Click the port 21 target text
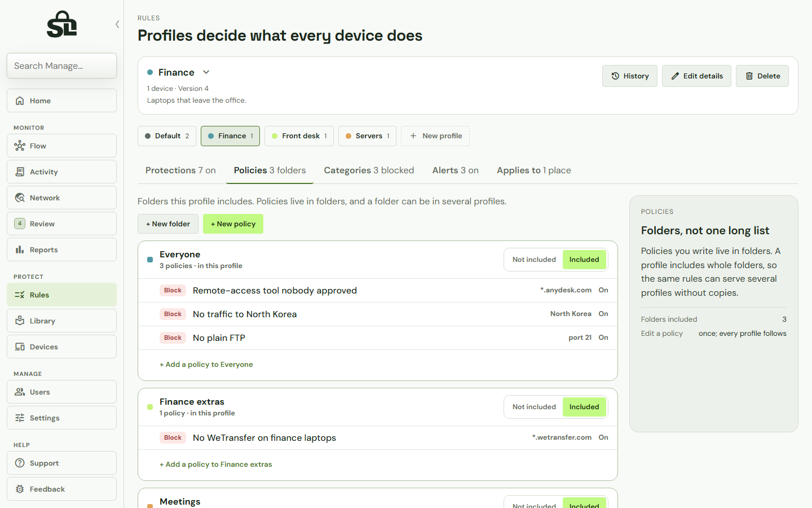Viewport: 812px width, 508px height. click(x=580, y=338)
